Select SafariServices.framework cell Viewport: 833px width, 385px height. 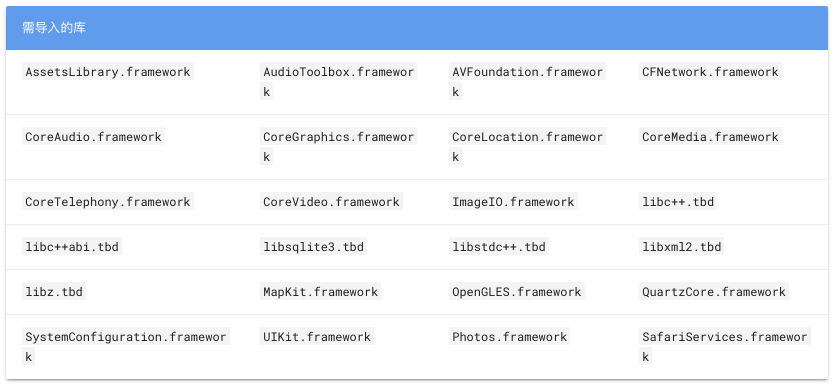[725, 347]
